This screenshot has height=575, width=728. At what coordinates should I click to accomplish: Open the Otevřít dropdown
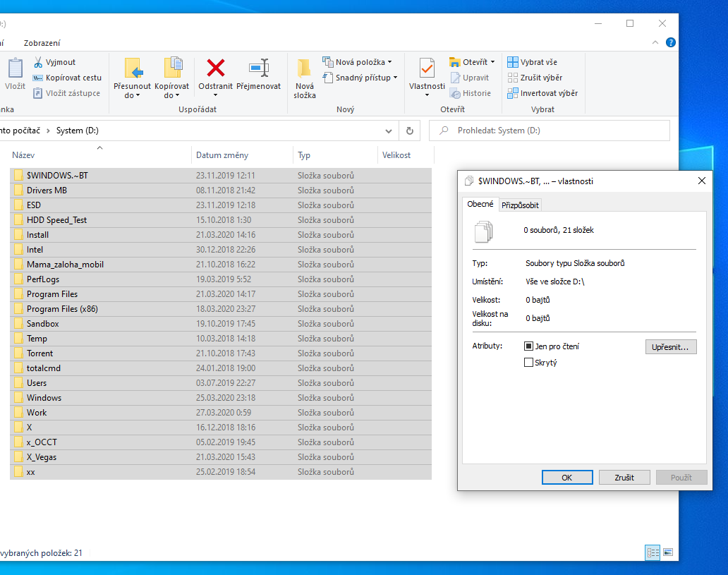(x=472, y=62)
